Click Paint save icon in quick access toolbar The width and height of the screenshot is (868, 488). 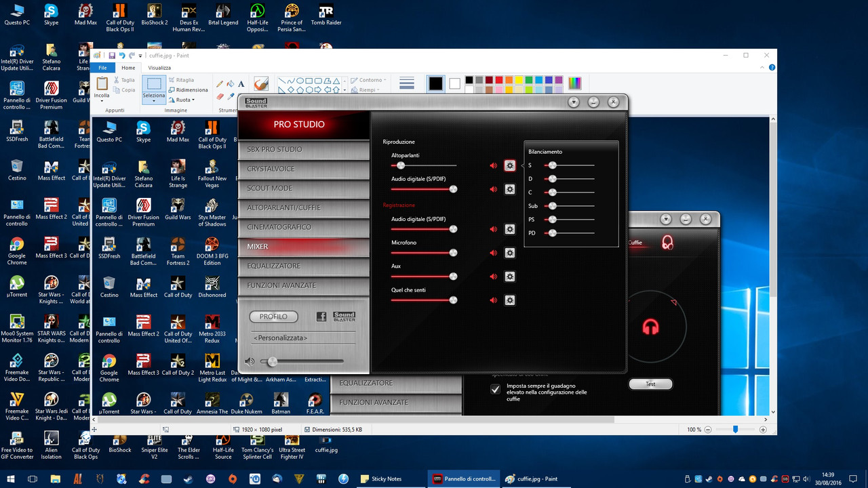tap(111, 56)
